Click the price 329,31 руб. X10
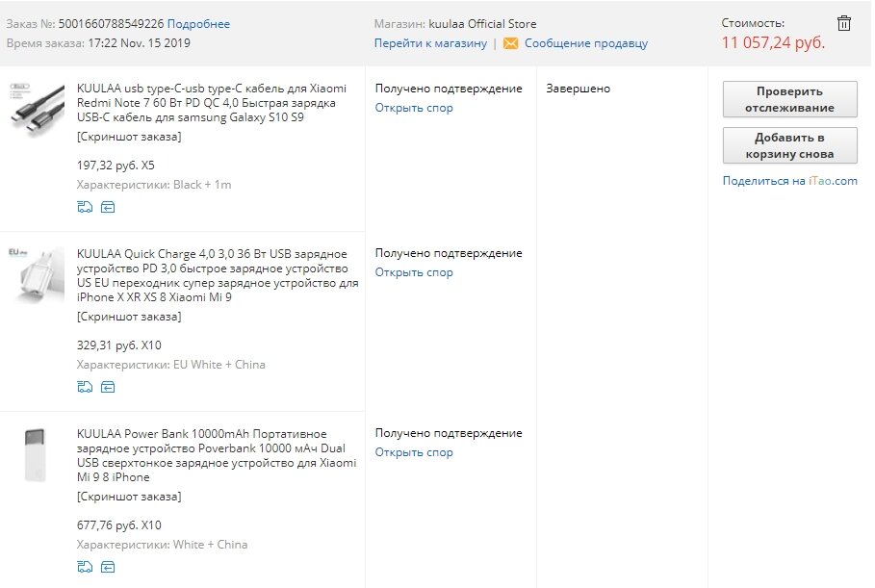The width and height of the screenshot is (875, 588). (x=118, y=345)
